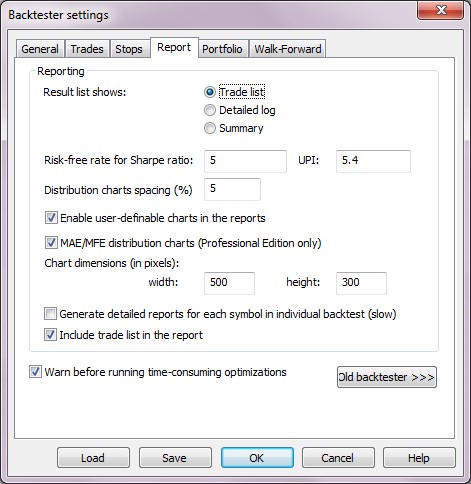Uncheck MAE/MFE distribution charts option
471x484 pixels.
tap(51, 243)
